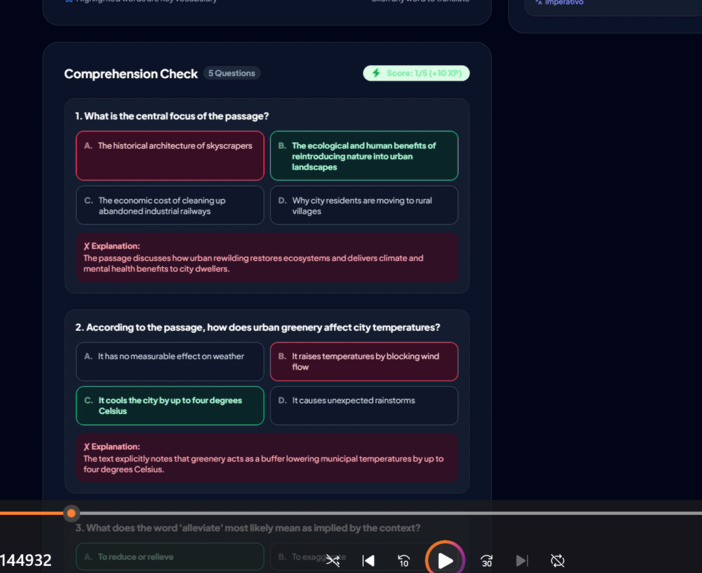Click the Score 1/5 badge

click(x=416, y=73)
